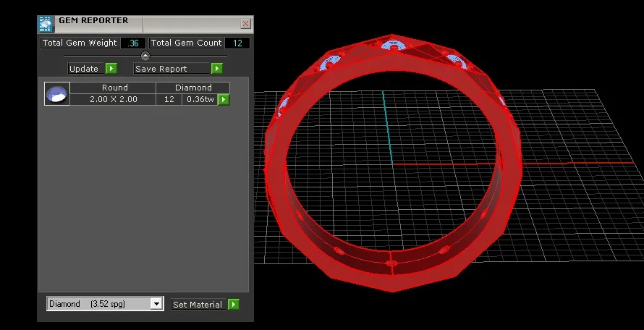Click the Total Gem Count value 12
The image size is (644, 330).
(x=237, y=43)
